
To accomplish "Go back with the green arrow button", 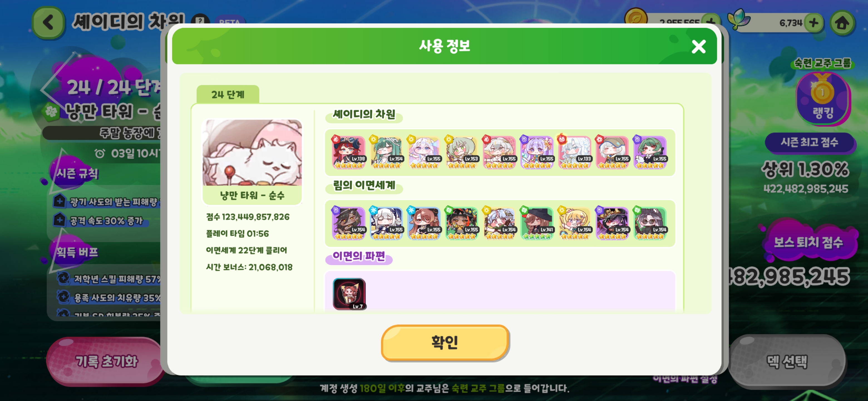I will (48, 23).
